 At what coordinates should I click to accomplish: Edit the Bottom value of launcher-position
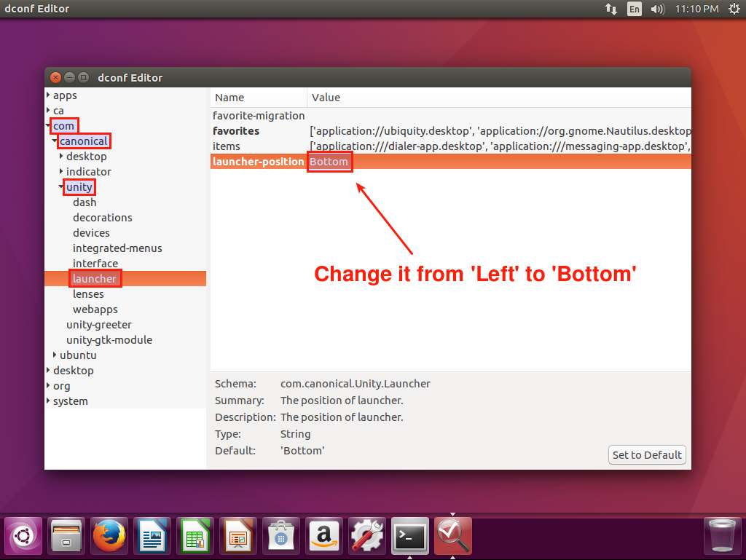click(329, 161)
